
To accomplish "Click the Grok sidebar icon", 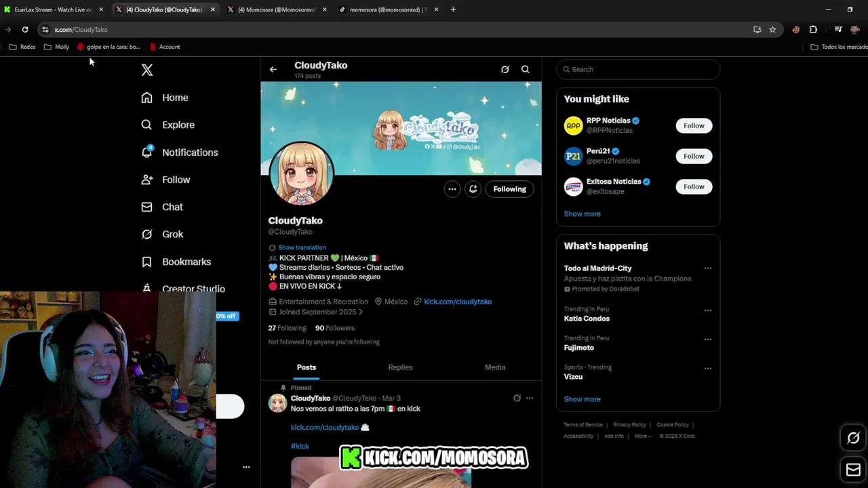I will pos(146,234).
